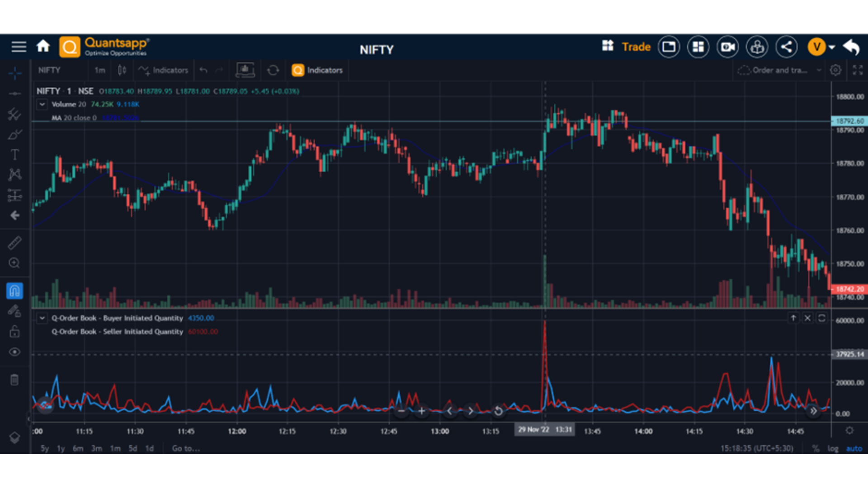Go to the Quantsapp home icon
868x488 pixels.
(43, 46)
